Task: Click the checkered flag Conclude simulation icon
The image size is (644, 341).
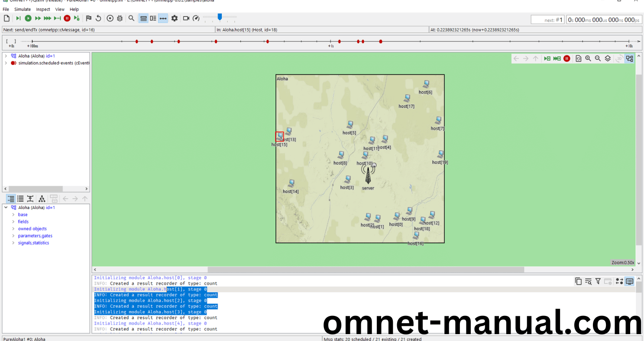Action: pyautogui.click(x=88, y=18)
